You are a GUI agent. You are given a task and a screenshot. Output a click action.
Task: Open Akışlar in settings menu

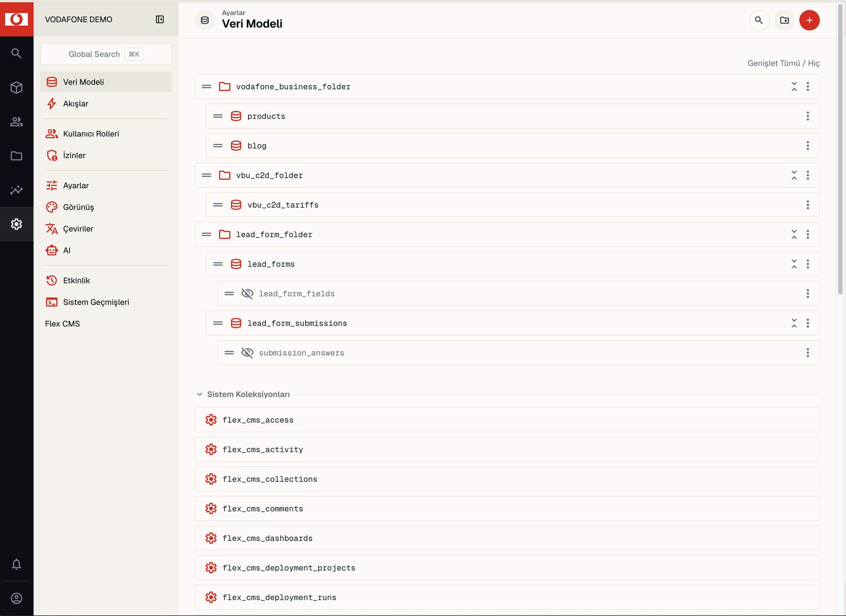[106, 103]
